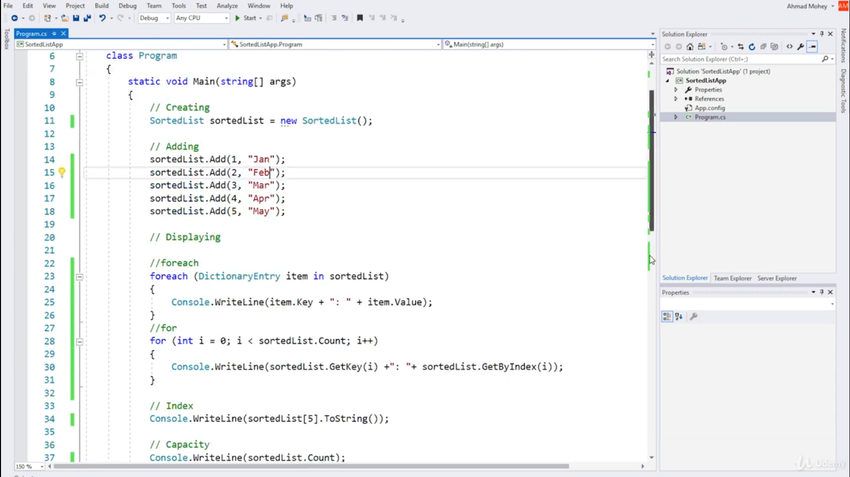This screenshot has width=850, height=477.
Task: Open the Main(string[] args) member dropdown
Action: click(x=549, y=44)
